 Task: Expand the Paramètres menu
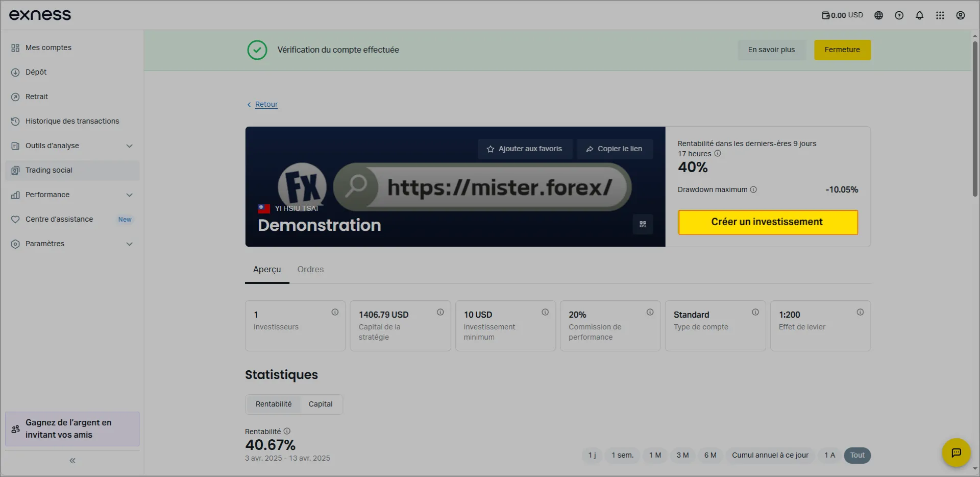(x=72, y=244)
